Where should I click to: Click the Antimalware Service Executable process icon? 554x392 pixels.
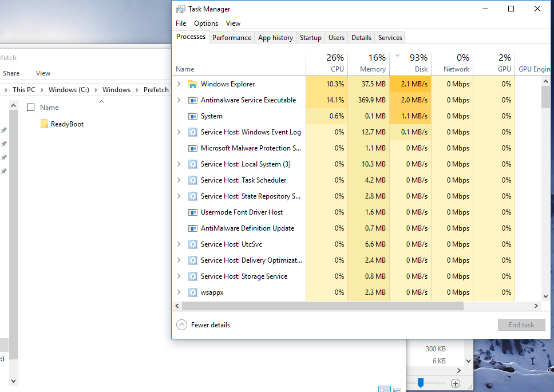point(193,100)
